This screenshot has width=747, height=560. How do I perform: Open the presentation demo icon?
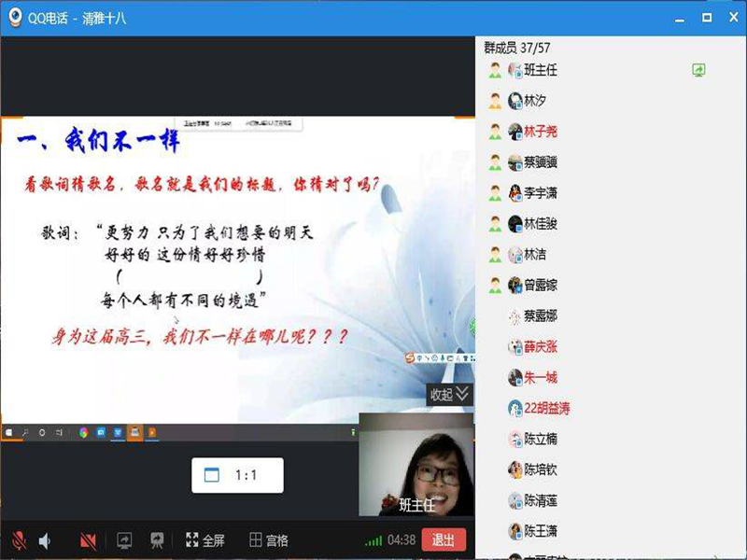click(157, 540)
